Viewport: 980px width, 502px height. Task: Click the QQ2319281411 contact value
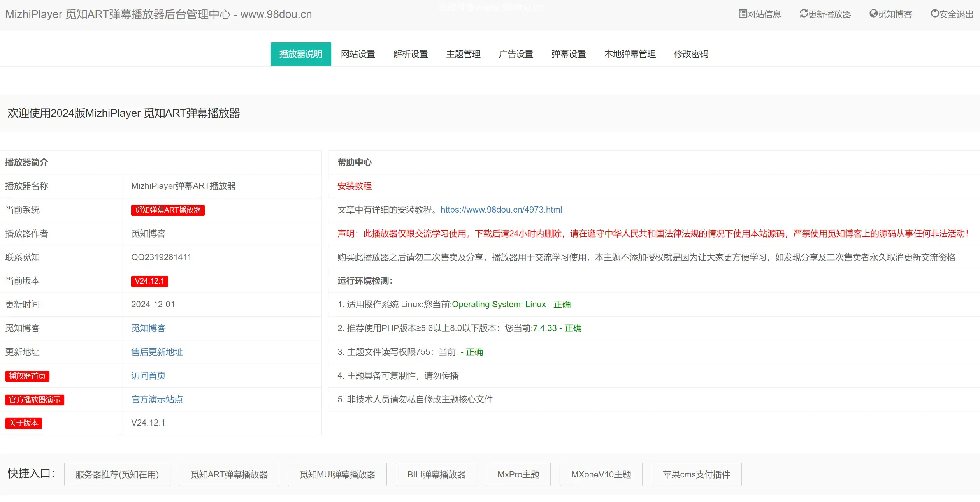[161, 257]
